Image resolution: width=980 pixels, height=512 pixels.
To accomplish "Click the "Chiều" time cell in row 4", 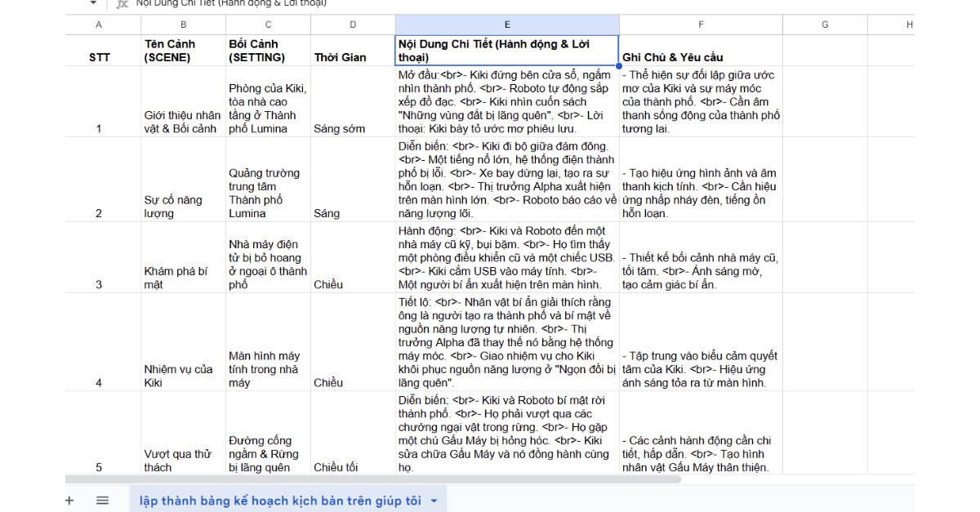I will click(353, 342).
